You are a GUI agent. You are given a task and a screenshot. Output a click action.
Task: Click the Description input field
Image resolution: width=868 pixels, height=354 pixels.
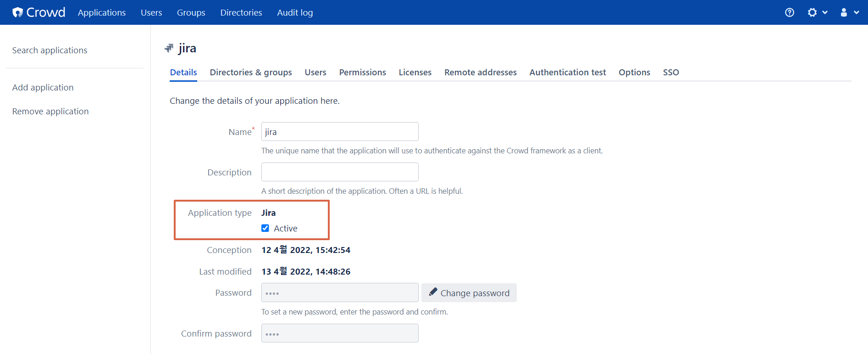[x=340, y=172]
